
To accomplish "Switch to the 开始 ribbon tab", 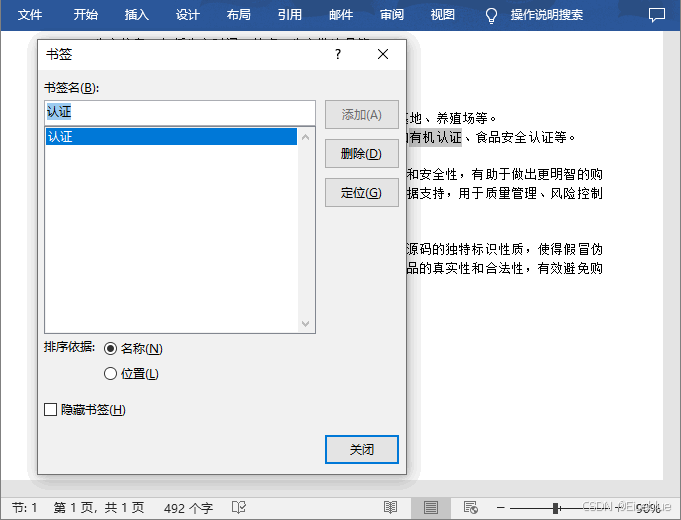I will tap(85, 15).
